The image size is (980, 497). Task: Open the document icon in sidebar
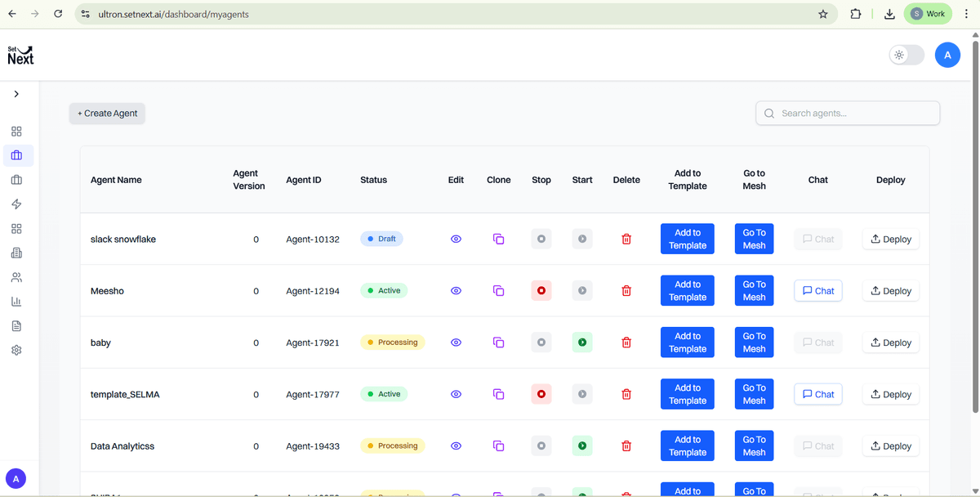tap(16, 326)
